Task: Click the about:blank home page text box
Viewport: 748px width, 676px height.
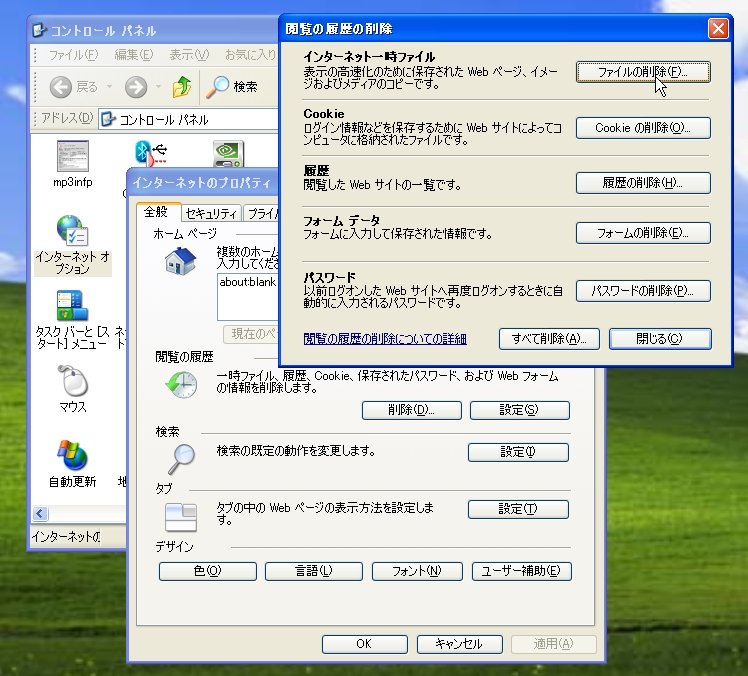Action: 248,297
